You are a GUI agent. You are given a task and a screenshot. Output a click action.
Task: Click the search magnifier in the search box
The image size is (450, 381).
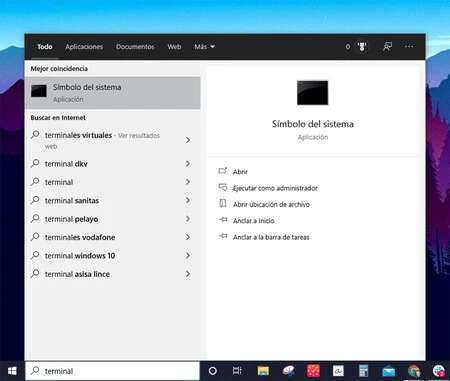[x=35, y=370]
